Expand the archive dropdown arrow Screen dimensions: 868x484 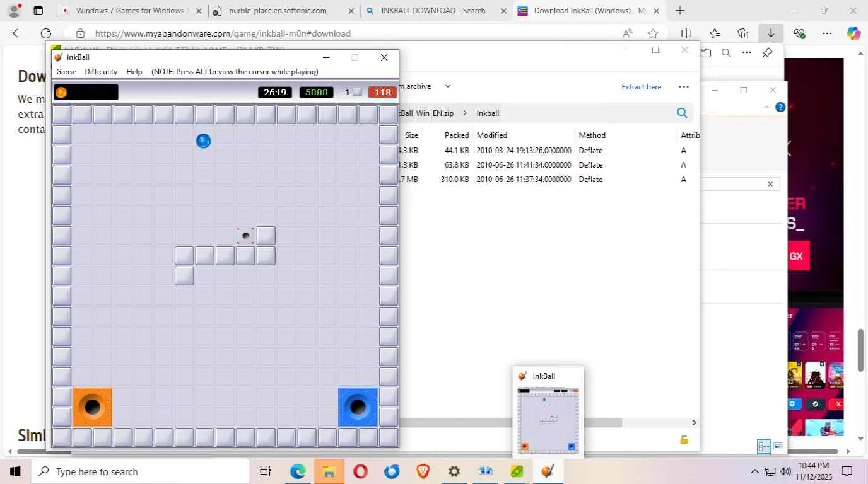click(448, 86)
